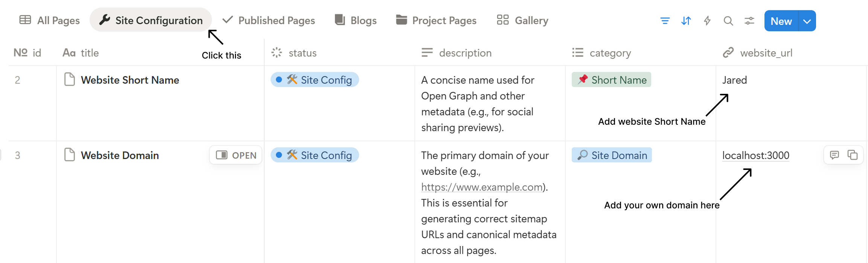Open the status column header menu
Image resolution: width=868 pixels, height=263 pixels.
pyautogui.click(x=302, y=53)
